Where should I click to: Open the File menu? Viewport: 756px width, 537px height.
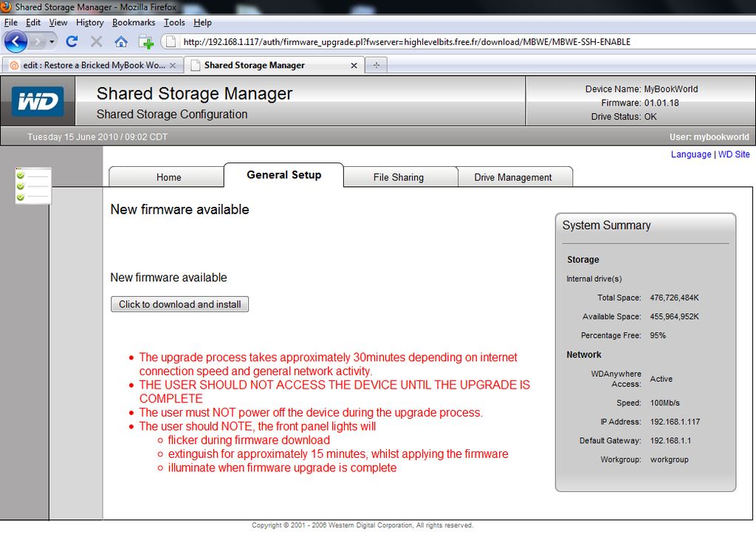tap(10, 23)
